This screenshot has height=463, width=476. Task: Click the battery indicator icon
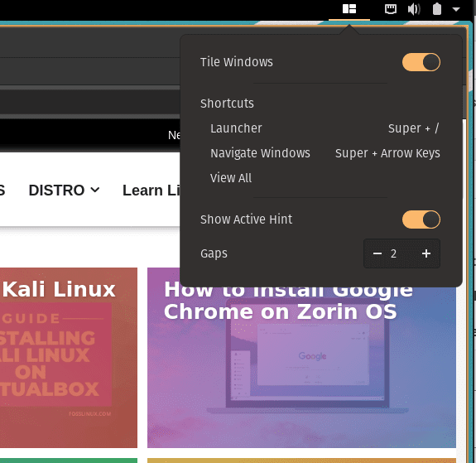point(437,9)
